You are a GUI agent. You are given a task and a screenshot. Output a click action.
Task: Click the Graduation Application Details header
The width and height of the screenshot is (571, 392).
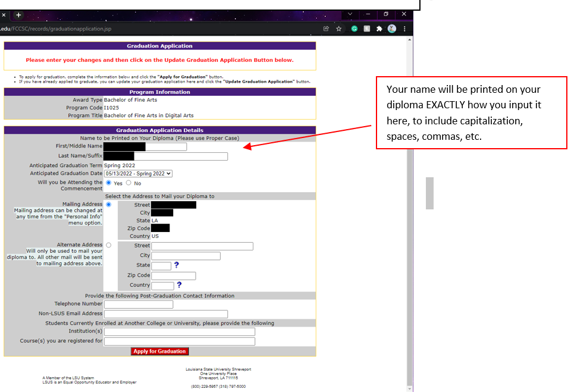[159, 130]
